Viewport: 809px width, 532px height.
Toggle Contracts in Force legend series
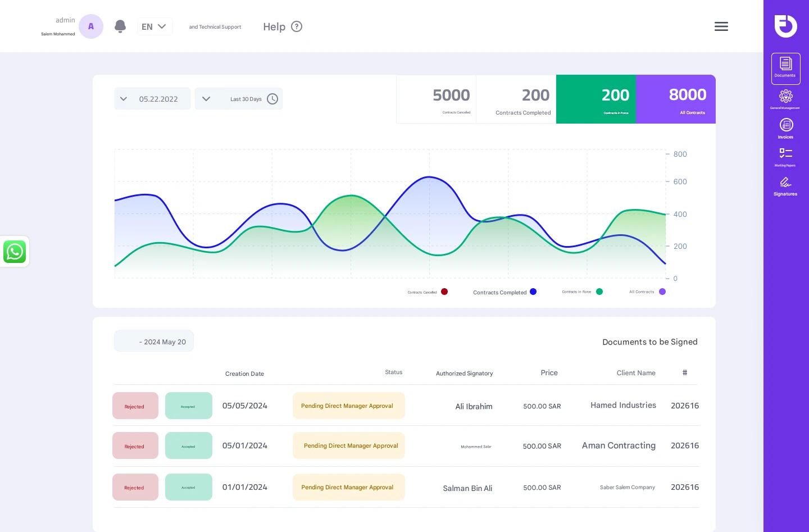(599, 292)
